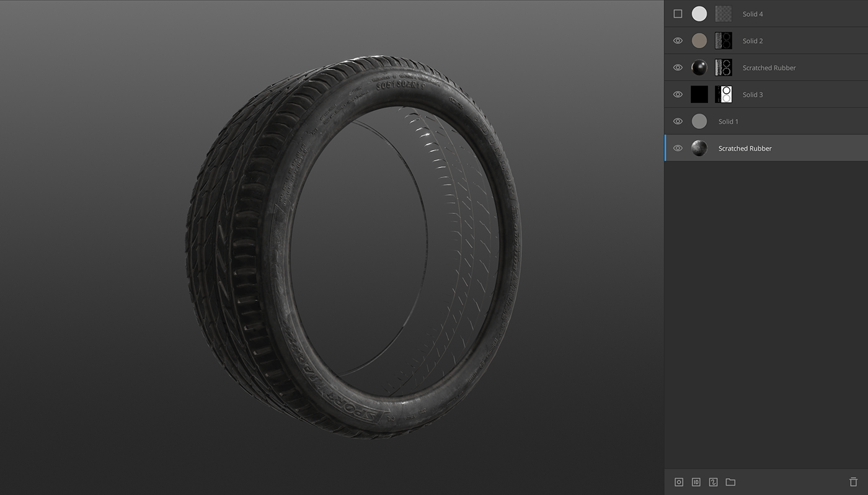Select the Solid 4 layer name
Screen dimensions: 868x495
753,14
